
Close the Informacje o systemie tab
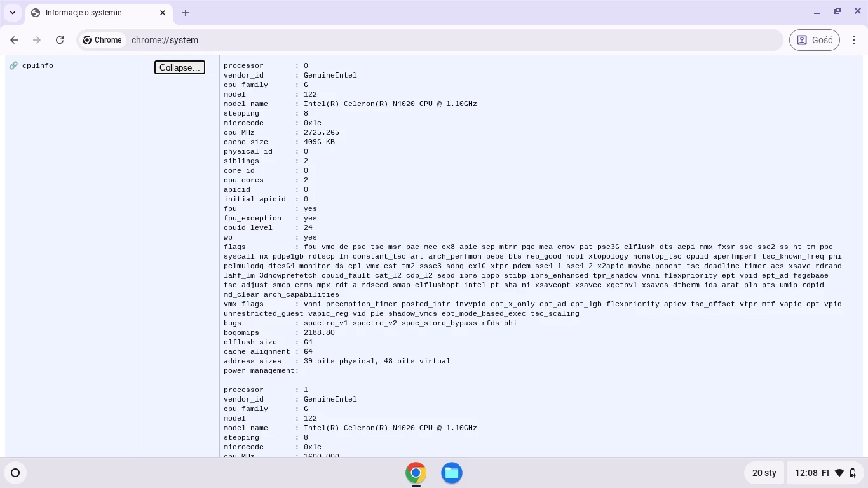[x=163, y=13]
